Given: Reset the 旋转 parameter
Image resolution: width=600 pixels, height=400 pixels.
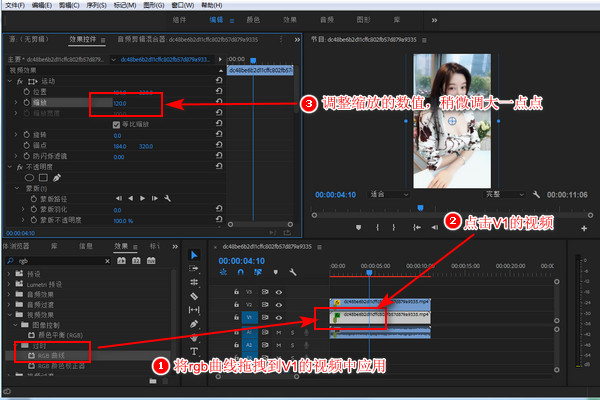Looking at the screenshot, I should click(x=219, y=134).
